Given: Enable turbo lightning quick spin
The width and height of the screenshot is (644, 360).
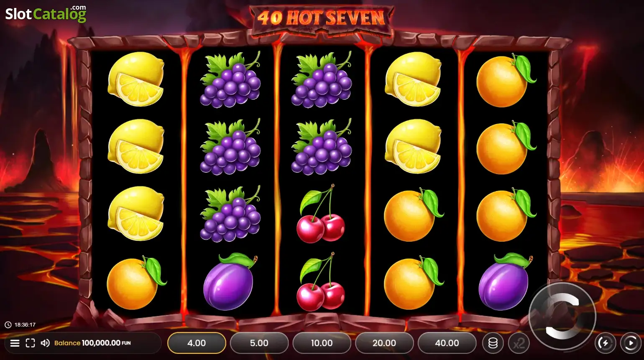Looking at the screenshot, I should click(605, 343).
